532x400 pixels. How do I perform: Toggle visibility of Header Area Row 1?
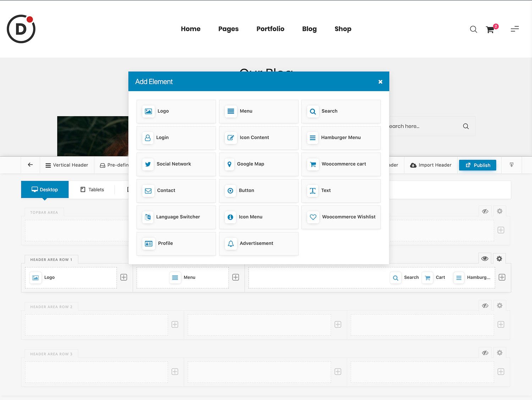(485, 259)
